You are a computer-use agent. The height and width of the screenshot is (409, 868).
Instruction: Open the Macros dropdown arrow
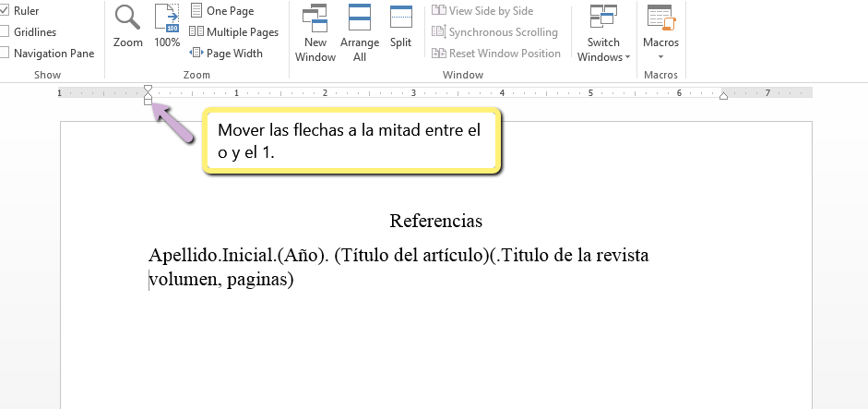pos(660,56)
